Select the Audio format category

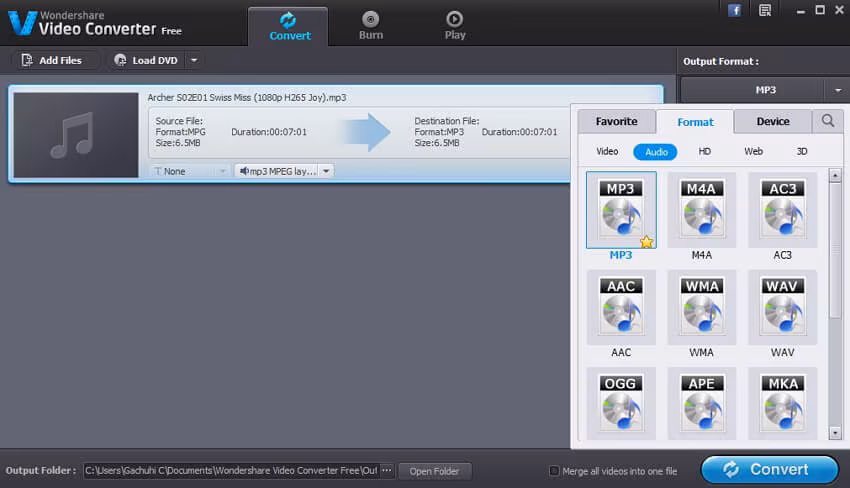[x=655, y=152]
